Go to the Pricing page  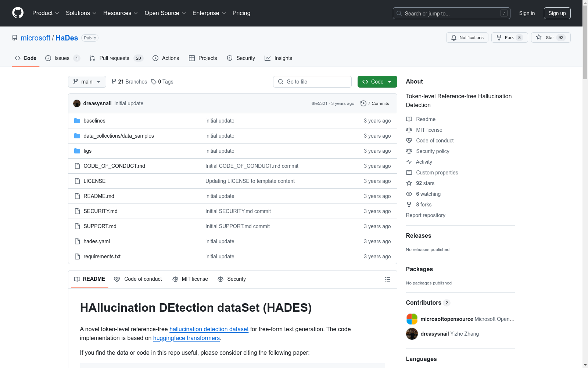click(241, 13)
